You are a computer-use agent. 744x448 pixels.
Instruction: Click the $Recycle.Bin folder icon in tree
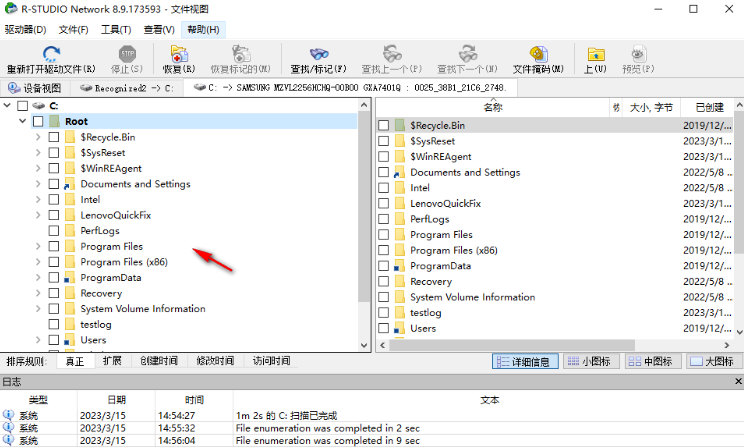tap(70, 137)
